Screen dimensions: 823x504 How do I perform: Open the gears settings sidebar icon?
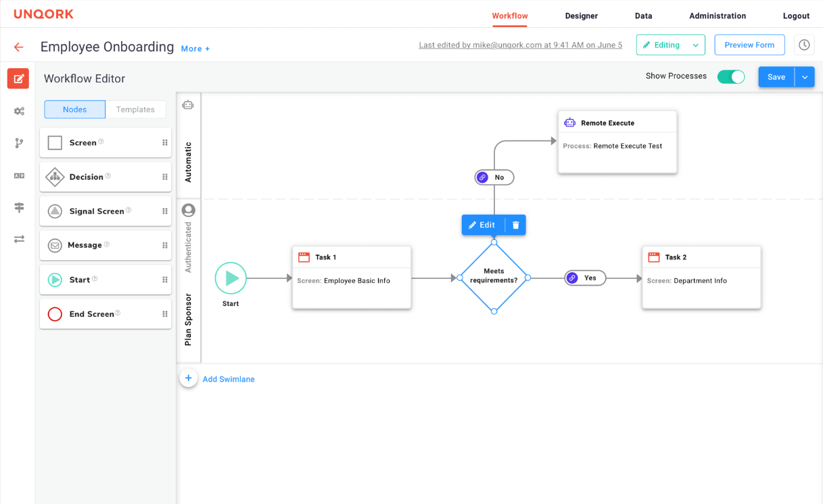click(x=19, y=111)
